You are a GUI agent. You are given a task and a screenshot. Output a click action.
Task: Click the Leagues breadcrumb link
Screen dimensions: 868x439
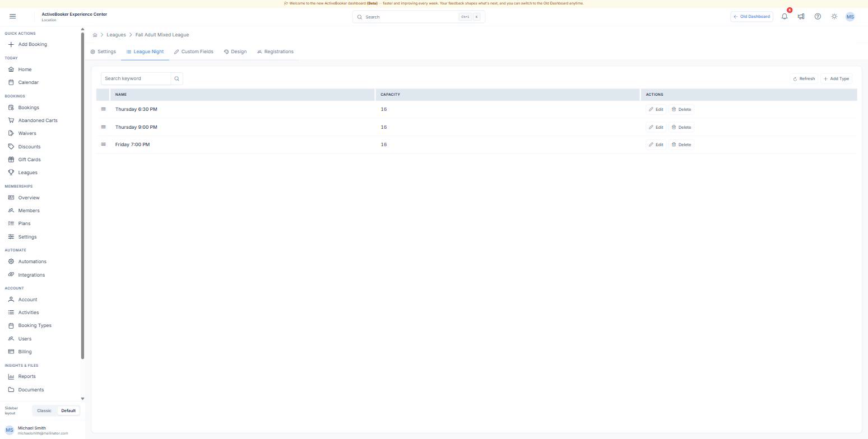[116, 35]
